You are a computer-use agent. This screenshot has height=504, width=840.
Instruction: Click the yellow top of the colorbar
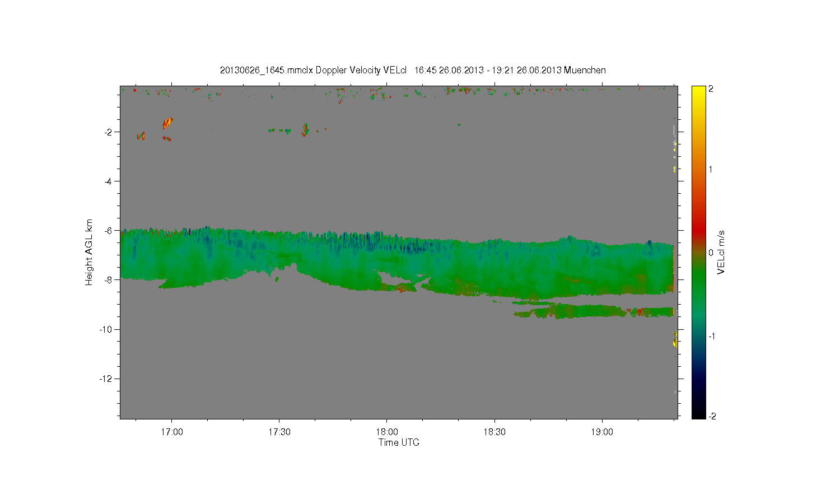click(x=698, y=92)
